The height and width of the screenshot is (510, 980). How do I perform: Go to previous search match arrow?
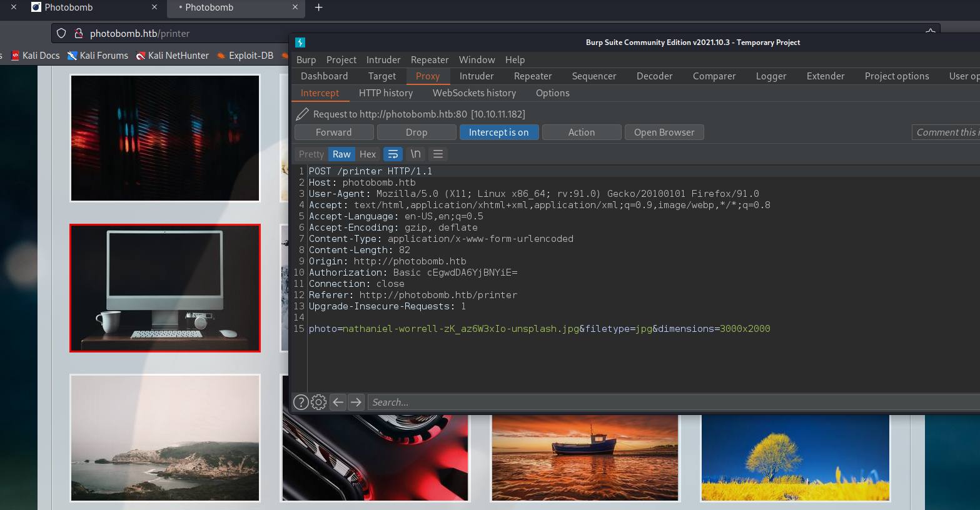[x=338, y=402]
